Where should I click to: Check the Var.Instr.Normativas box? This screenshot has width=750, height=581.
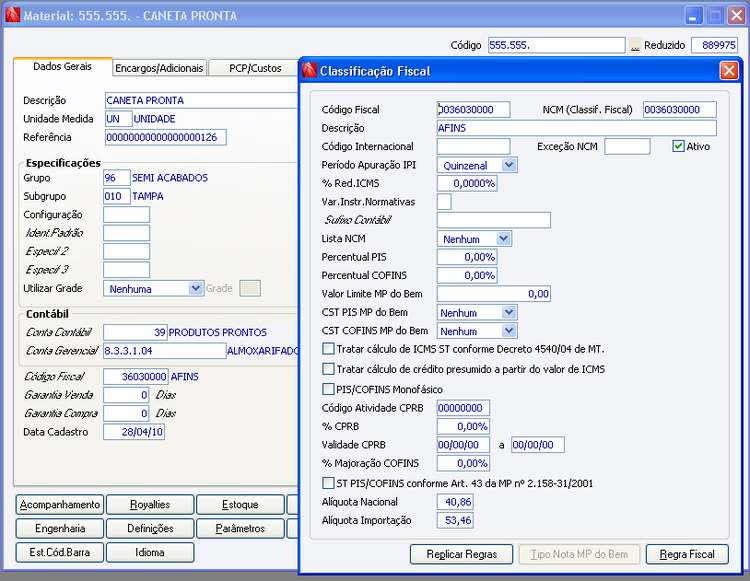(x=444, y=201)
